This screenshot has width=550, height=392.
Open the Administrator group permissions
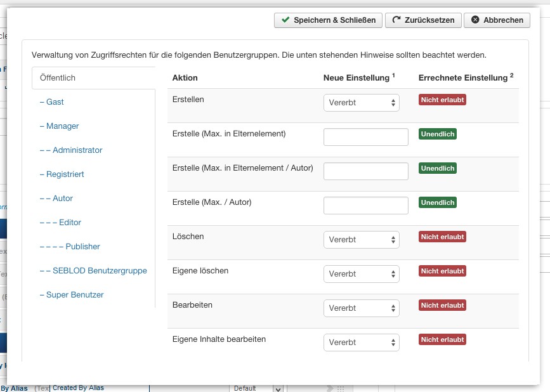[x=71, y=150]
